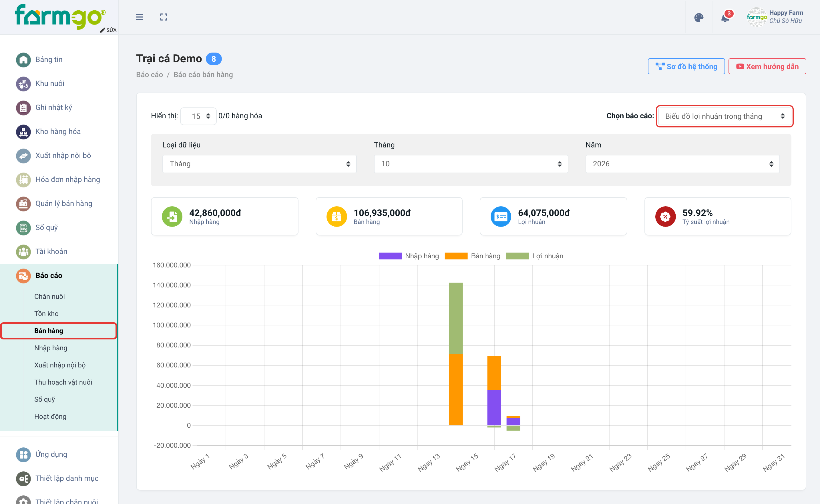Open Ghi nhật ký clipboard icon
This screenshot has width=820, height=504.
point(23,108)
